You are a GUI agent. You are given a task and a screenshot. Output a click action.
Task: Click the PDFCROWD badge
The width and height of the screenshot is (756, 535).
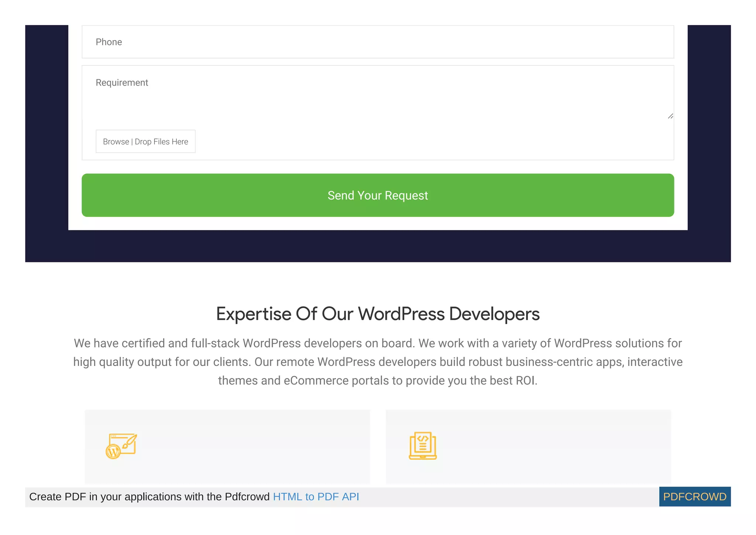[x=694, y=497]
